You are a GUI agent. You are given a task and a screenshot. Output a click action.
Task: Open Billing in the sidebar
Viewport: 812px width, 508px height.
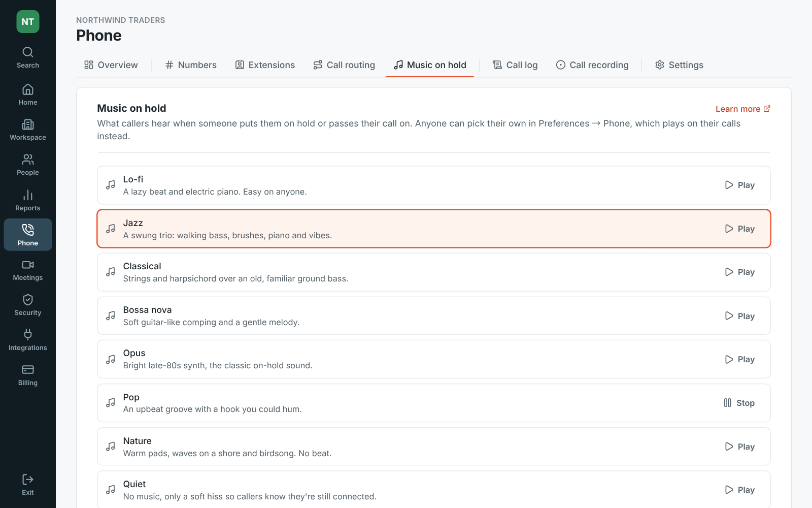click(x=28, y=375)
